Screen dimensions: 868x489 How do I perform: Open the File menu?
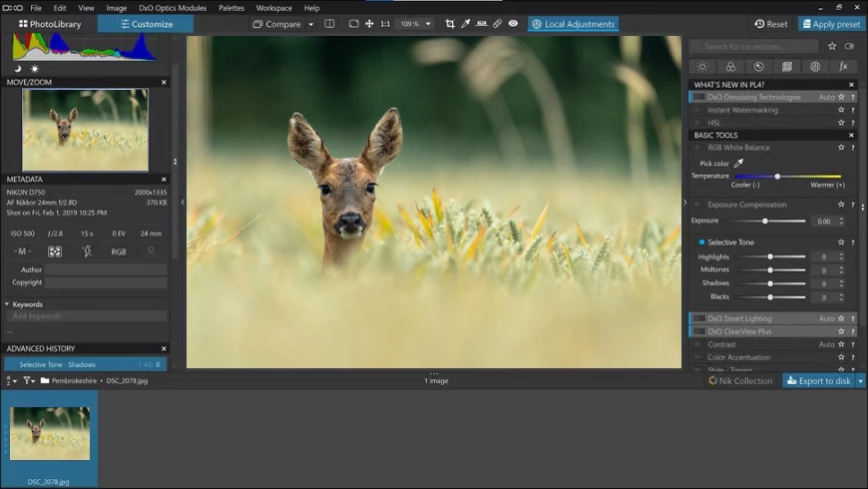point(36,8)
